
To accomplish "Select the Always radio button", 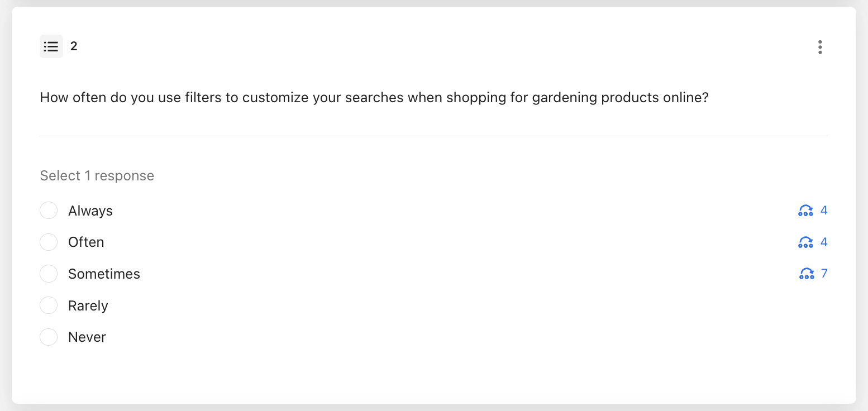I will tap(49, 211).
